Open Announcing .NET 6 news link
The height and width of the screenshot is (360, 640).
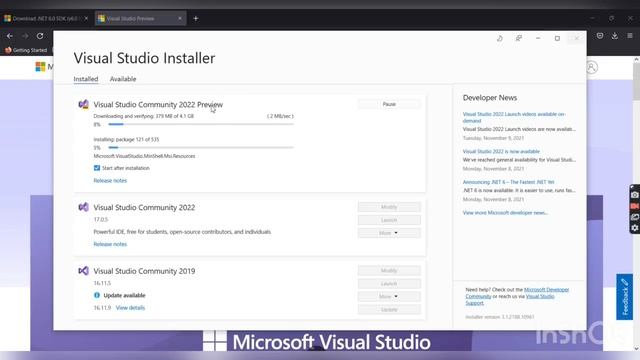pyautogui.click(x=508, y=182)
